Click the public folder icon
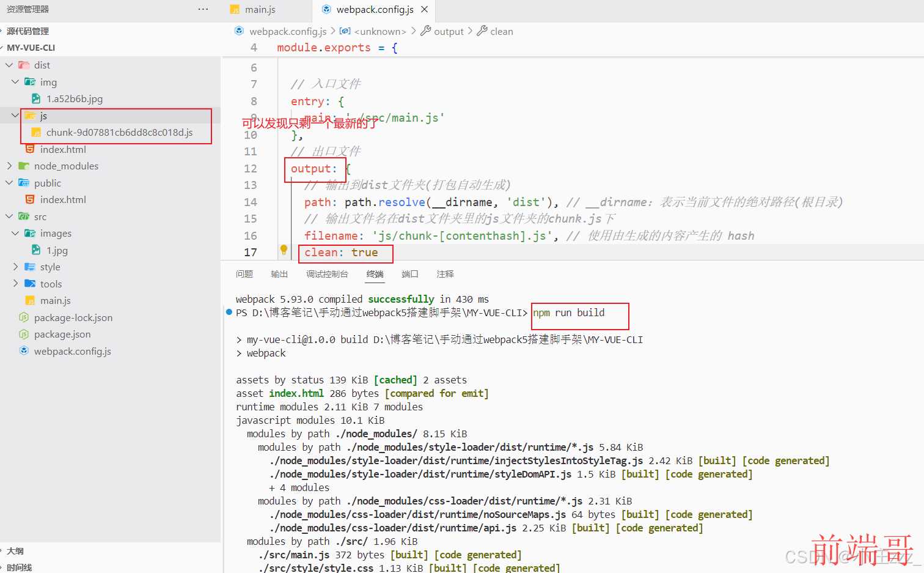Image resolution: width=924 pixels, height=573 pixels. [x=24, y=183]
